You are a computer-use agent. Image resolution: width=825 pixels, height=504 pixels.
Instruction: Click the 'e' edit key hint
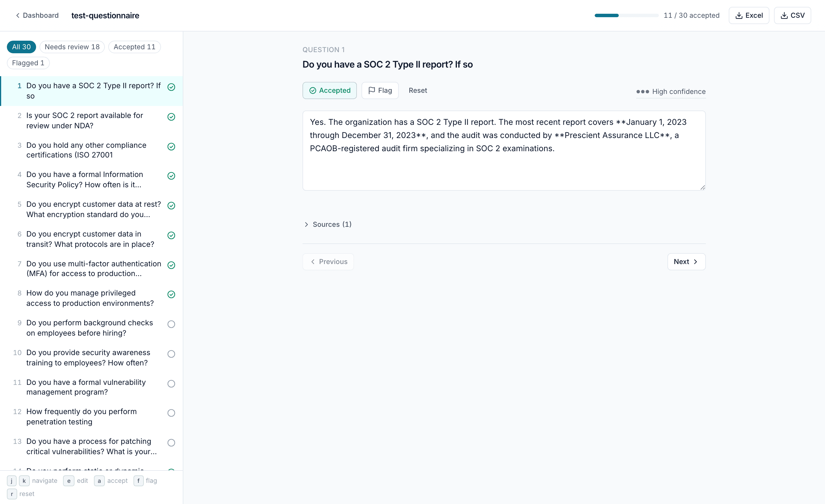(x=69, y=481)
